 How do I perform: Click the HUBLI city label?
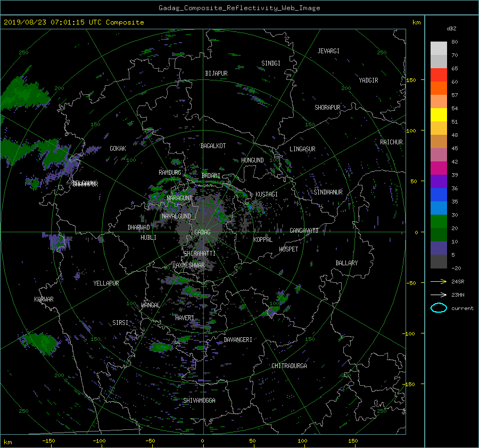(148, 238)
